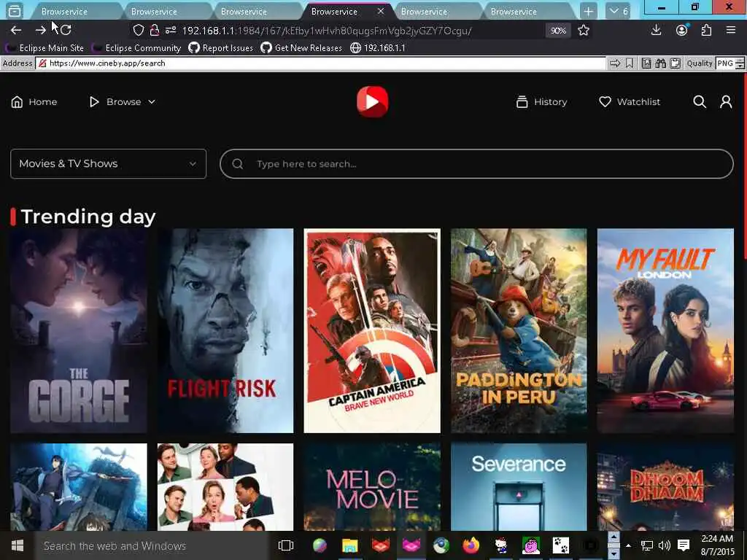Screen dimensions: 747x560
Task: Open the Dhoom Dhaam poster
Action: point(665,486)
